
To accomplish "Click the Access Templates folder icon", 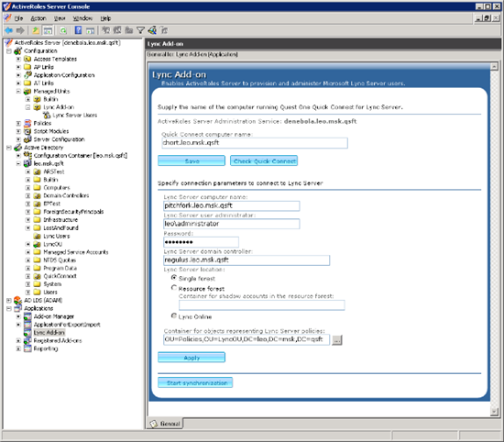I will coord(28,59).
